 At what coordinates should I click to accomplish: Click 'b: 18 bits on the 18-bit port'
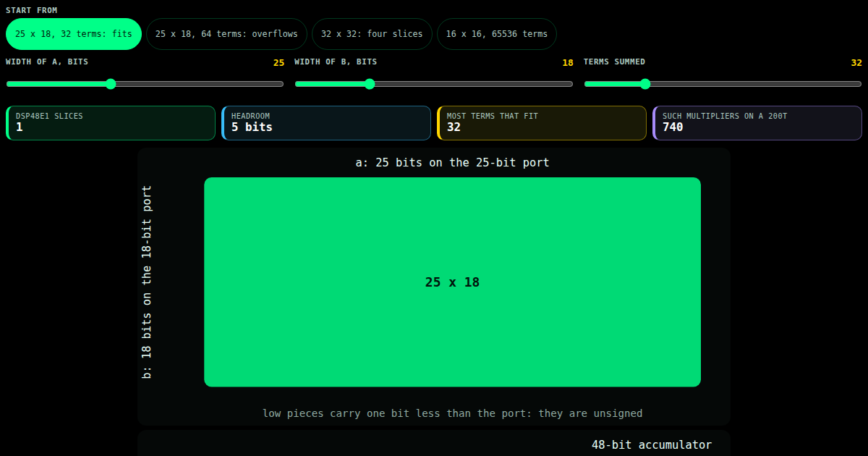pyautogui.click(x=147, y=282)
